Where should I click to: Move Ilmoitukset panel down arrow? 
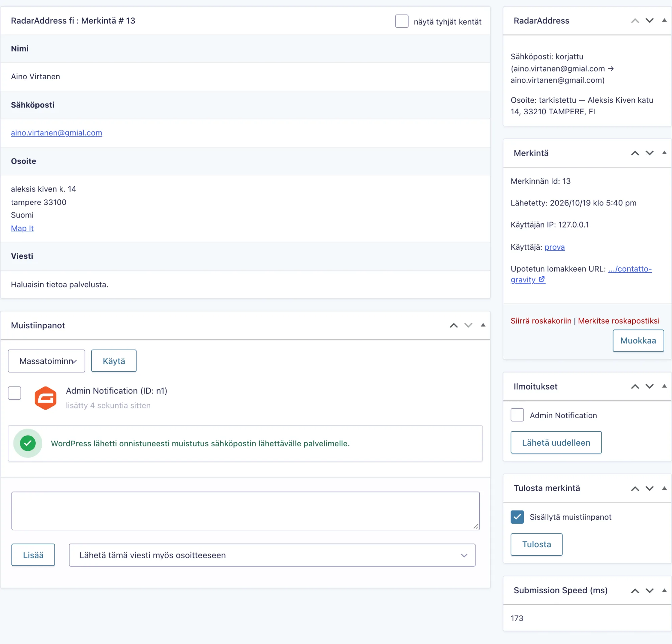coord(650,387)
